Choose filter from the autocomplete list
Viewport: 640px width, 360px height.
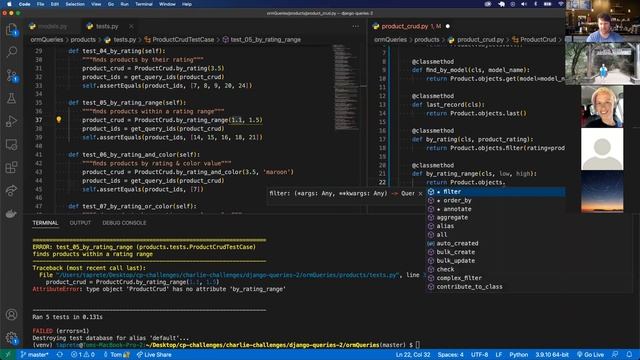click(x=496, y=191)
